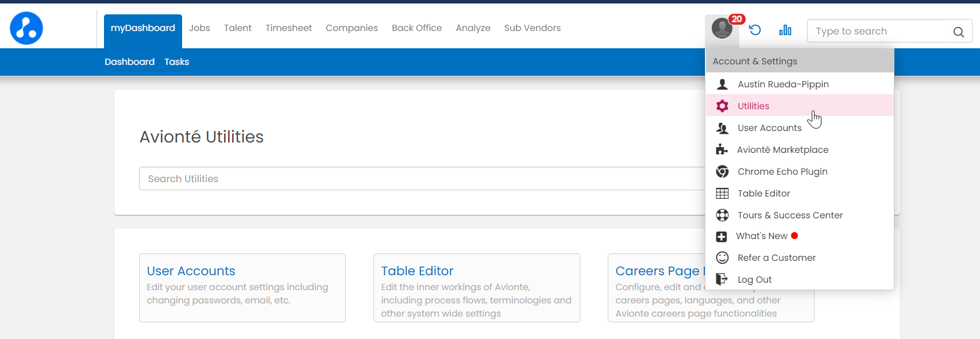Click the refresh history icon

point(755,30)
